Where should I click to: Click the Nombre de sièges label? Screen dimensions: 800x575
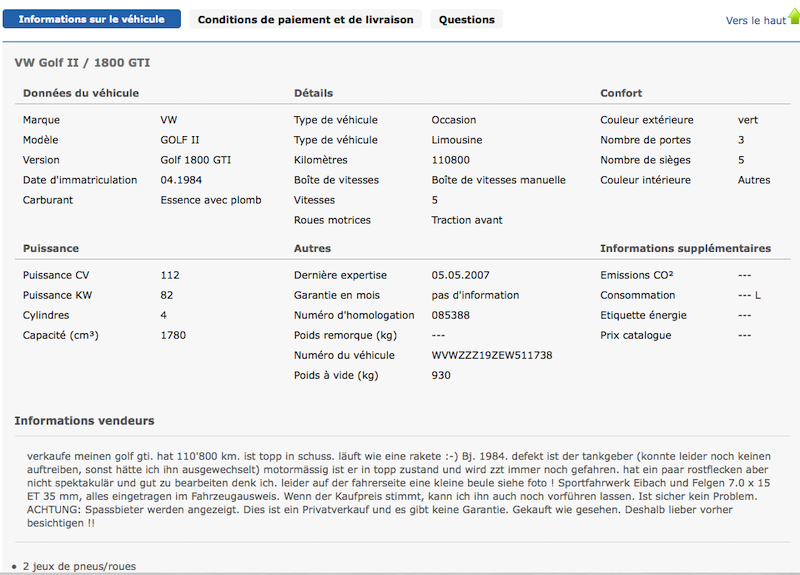click(645, 160)
